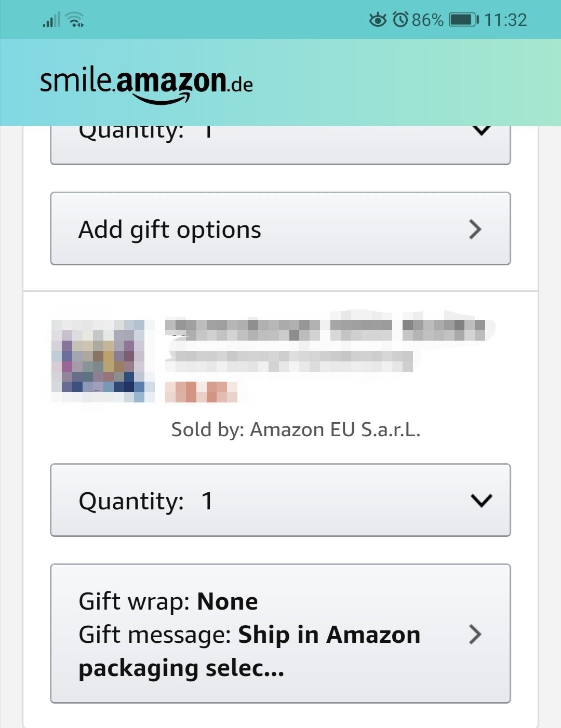Tap the alarm clock status icon
The height and width of the screenshot is (728, 561).
pos(400,20)
